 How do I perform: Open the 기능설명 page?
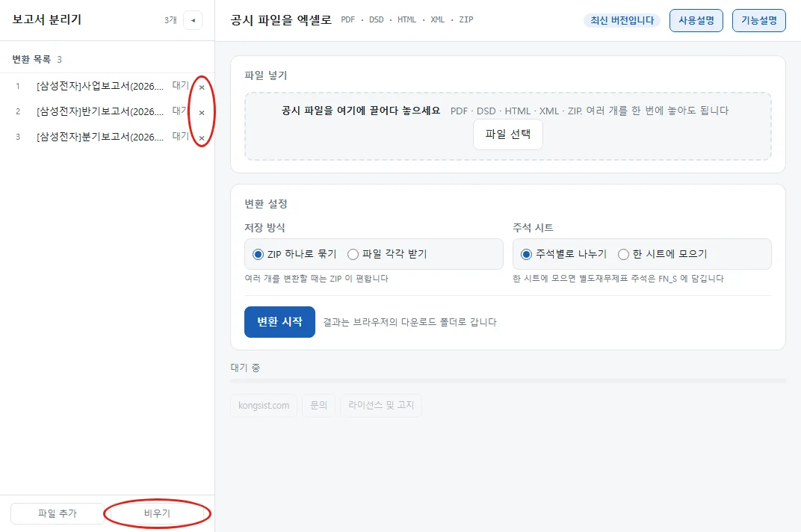759,20
